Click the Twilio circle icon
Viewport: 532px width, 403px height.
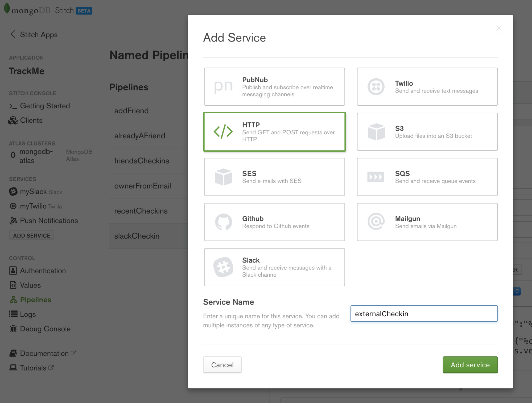[x=376, y=86]
